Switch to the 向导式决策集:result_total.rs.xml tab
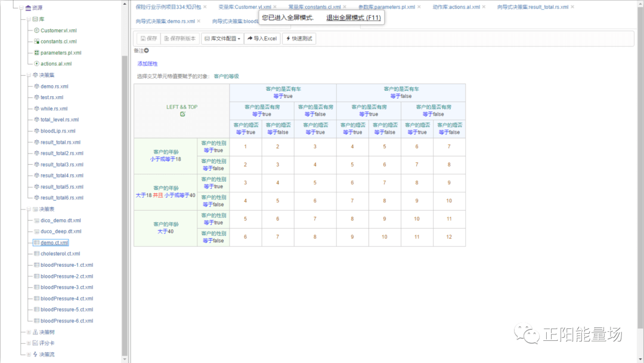This screenshot has height=363, width=644. 532,7
